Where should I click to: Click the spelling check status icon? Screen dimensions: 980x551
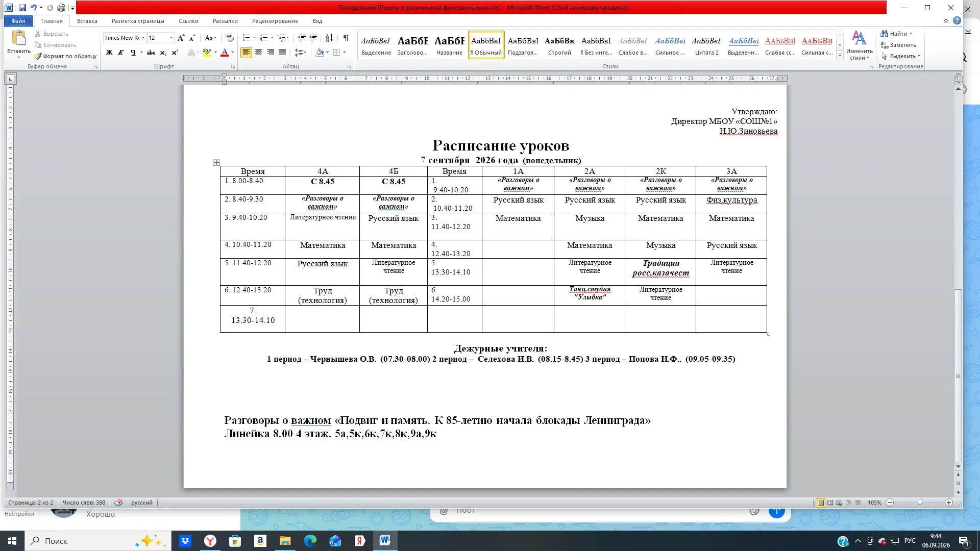(x=118, y=503)
